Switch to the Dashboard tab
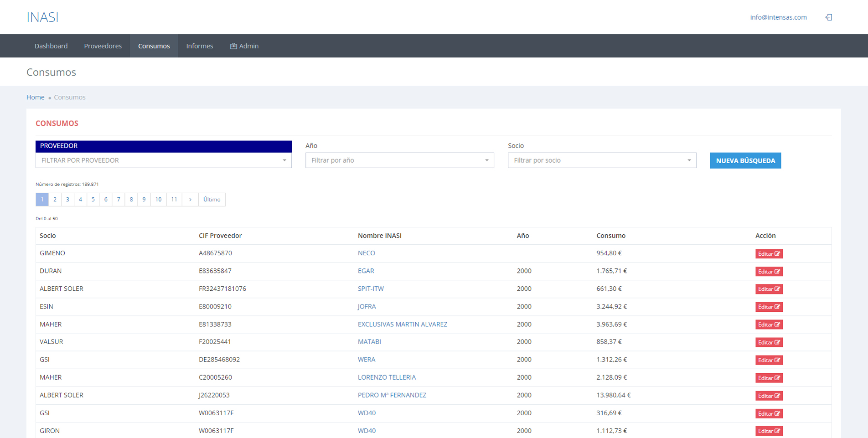 pyautogui.click(x=51, y=46)
